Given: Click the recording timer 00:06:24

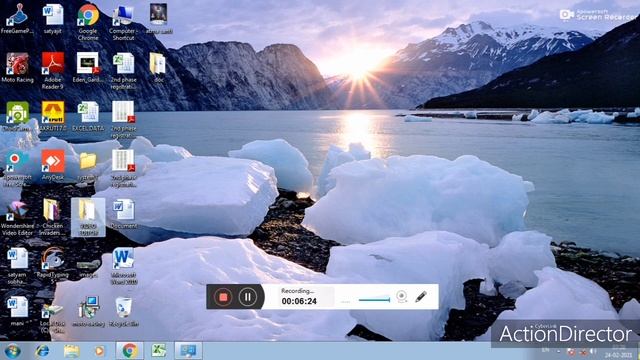Looking at the screenshot, I should point(299,301).
